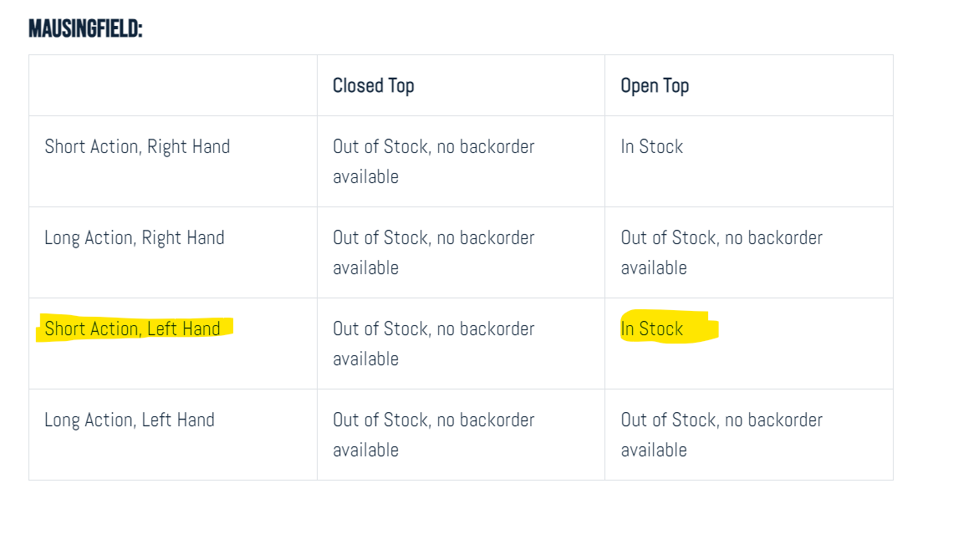
Task: Click the Long Action, Right Hand row label
Action: point(135,238)
